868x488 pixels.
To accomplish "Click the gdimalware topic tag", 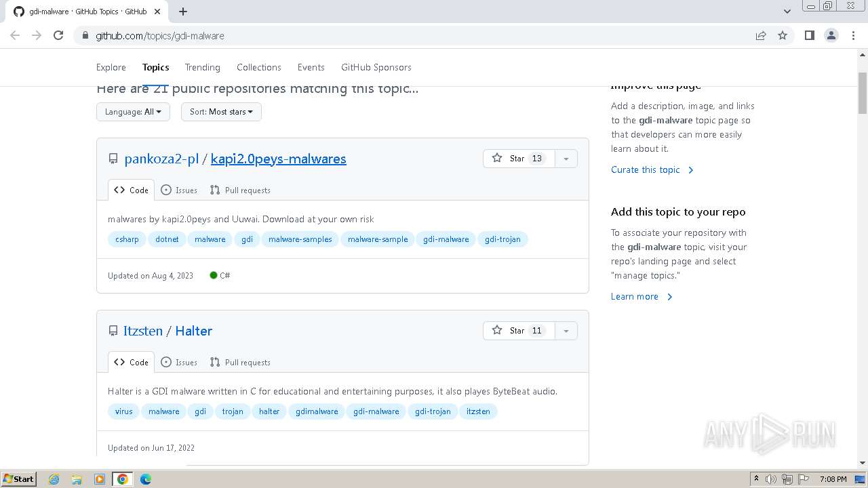I will pos(317,411).
